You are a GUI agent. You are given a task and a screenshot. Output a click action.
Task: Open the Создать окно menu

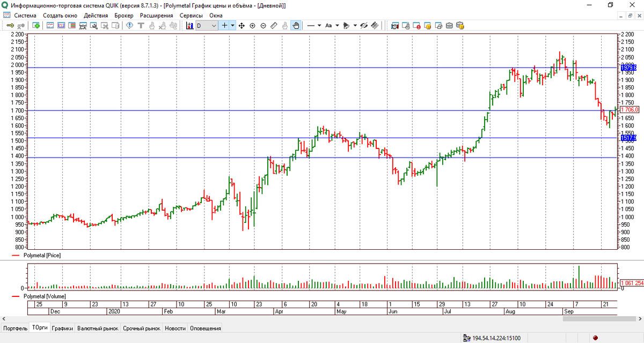pyautogui.click(x=60, y=16)
